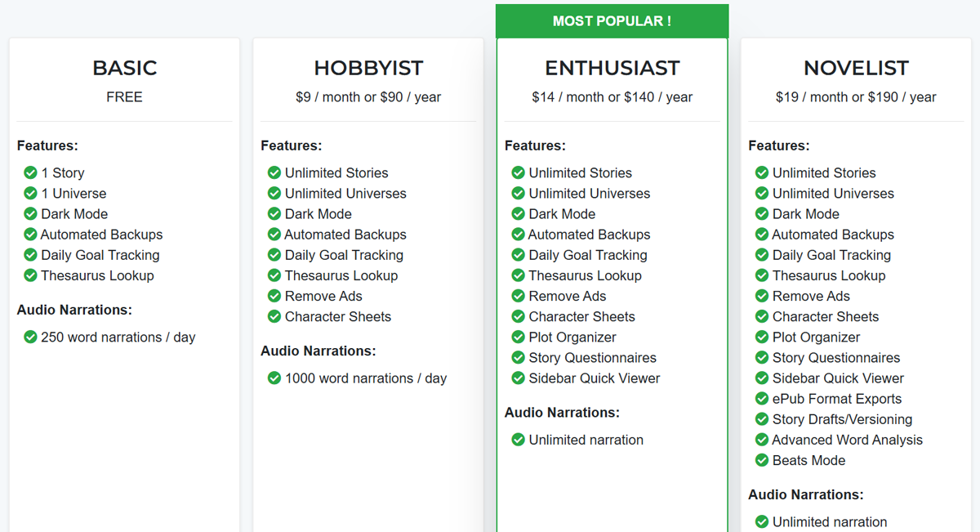Click the check icon for 250 word narrations

pyautogui.click(x=30, y=337)
